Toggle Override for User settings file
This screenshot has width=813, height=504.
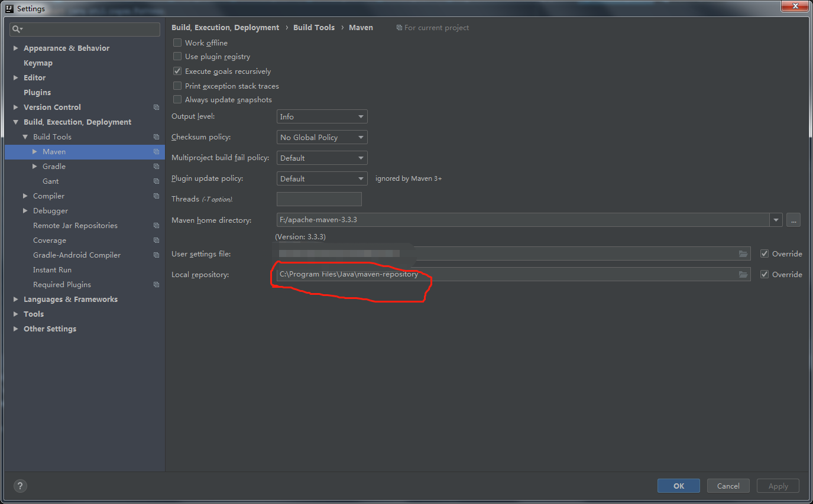(x=765, y=253)
